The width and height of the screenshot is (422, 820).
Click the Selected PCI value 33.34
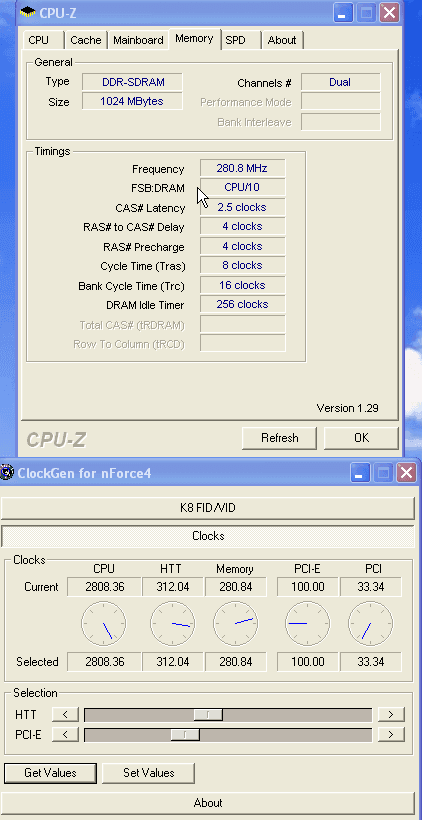tap(371, 662)
